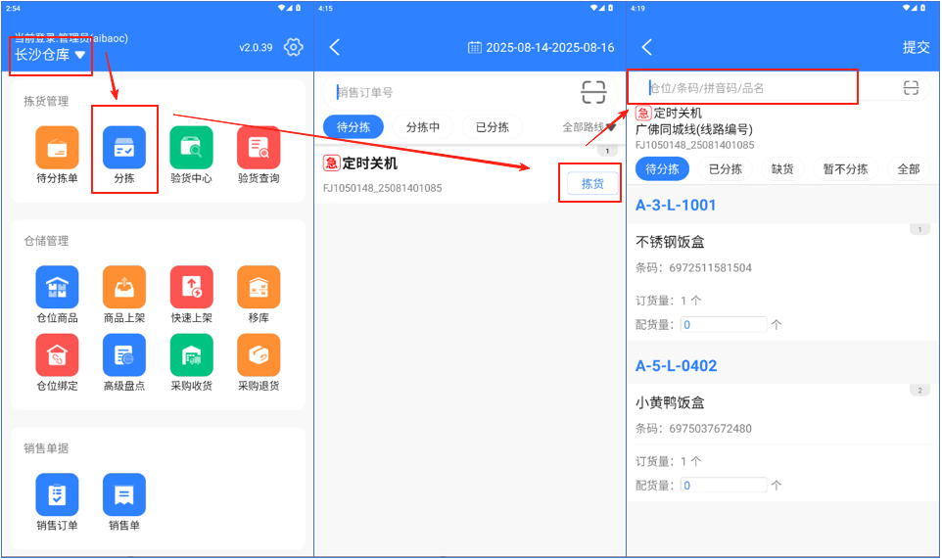Tap barcode scan icon beside 销售订单号 field
Screen dimensions: 942x560
tap(593, 92)
